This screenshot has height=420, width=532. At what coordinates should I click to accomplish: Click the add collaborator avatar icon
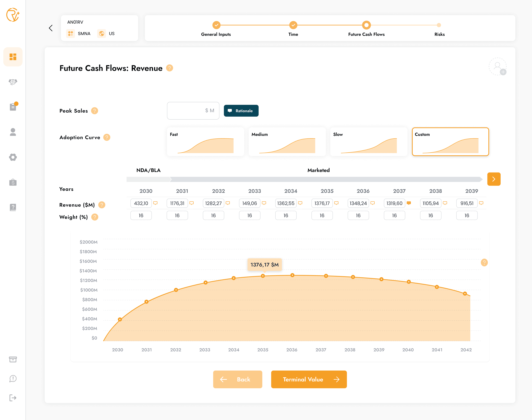tap(497, 66)
